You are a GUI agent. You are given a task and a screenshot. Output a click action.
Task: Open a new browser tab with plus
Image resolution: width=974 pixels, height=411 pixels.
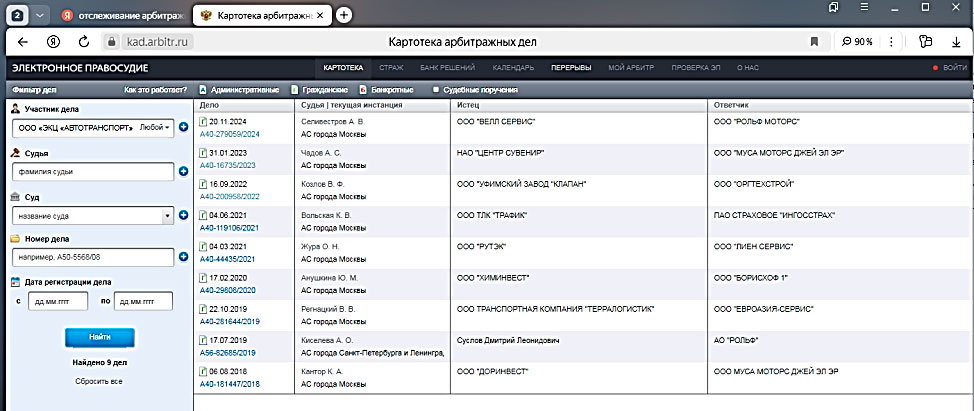tap(344, 16)
